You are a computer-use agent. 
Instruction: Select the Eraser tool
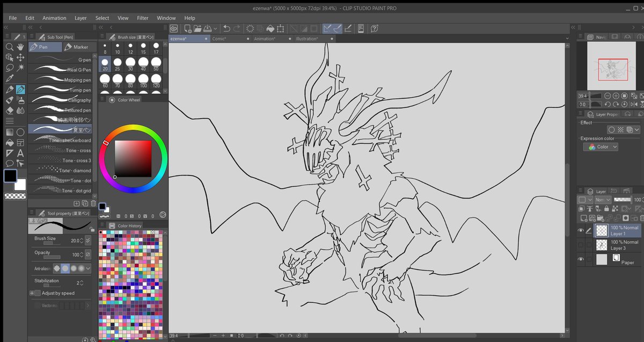[9, 110]
